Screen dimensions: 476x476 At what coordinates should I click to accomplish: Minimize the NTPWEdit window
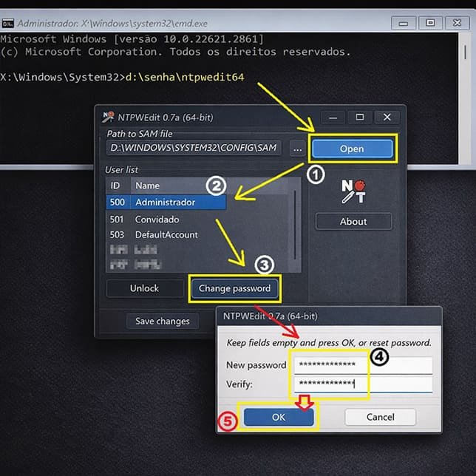tap(333, 118)
